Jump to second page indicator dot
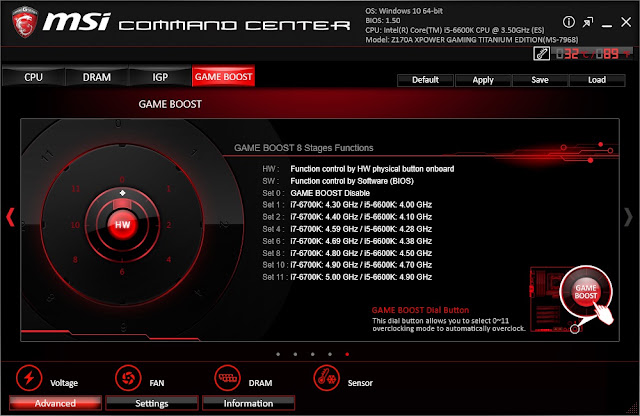 295,354
